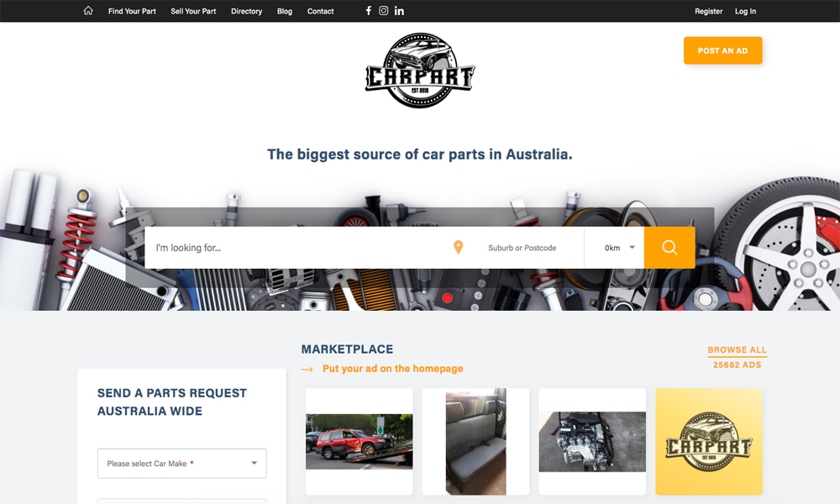Click the 'Browse All' ads link

737,350
